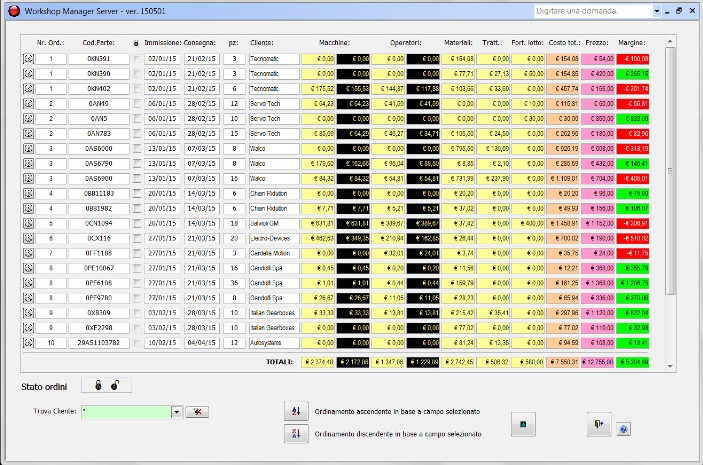
Task: Open detail icon for part 0BB11183 row
Action: pyautogui.click(x=28, y=194)
